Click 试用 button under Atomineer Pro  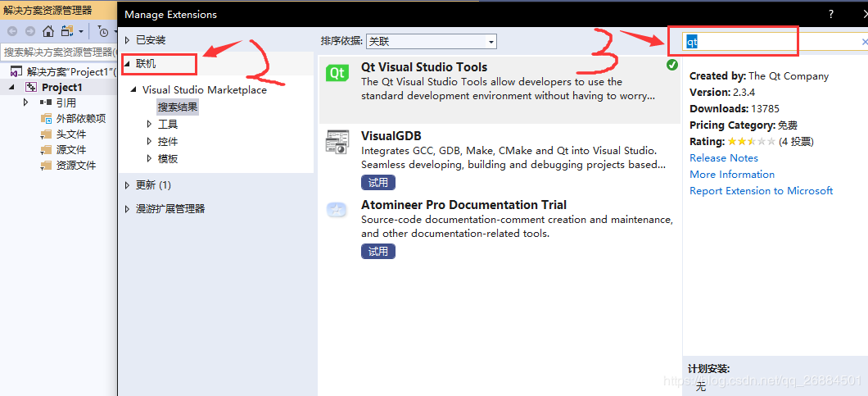pyautogui.click(x=378, y=251)
